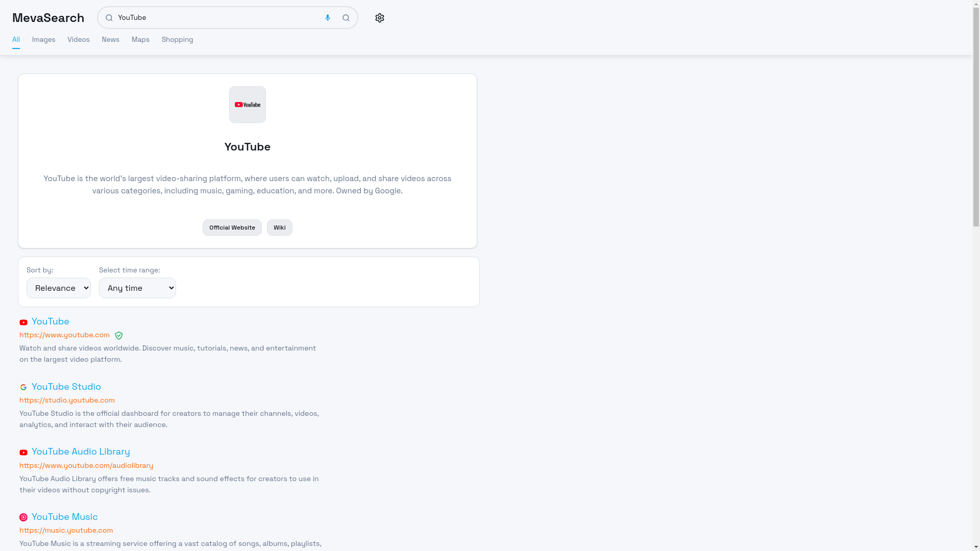Click the info card description paragraph

[248, 185]
